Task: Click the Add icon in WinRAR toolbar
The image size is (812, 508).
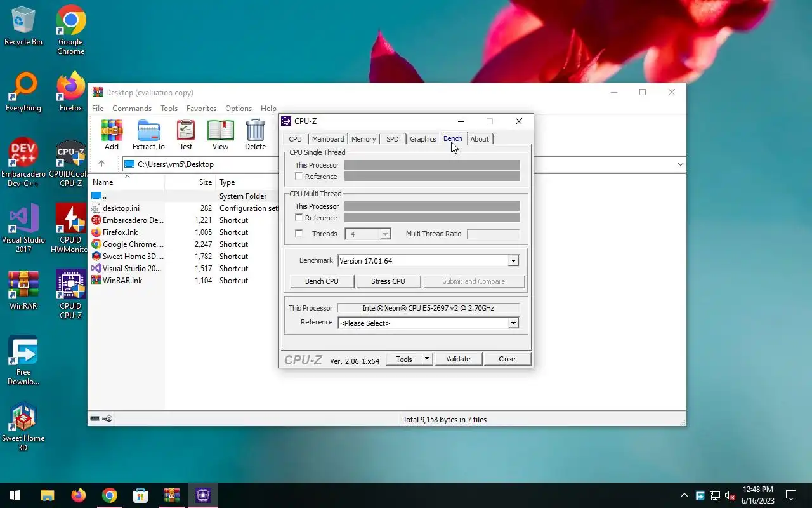Action: coord(112,135)
